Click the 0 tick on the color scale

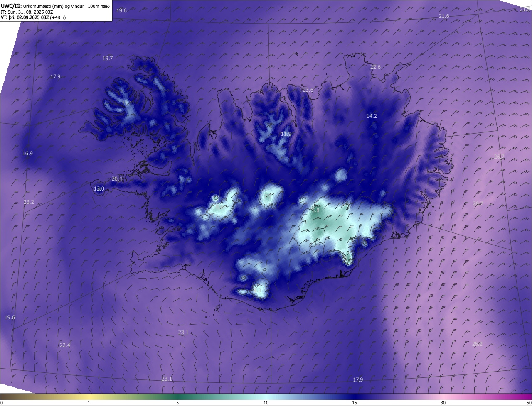pyautogui.click(x=2, y=403)
